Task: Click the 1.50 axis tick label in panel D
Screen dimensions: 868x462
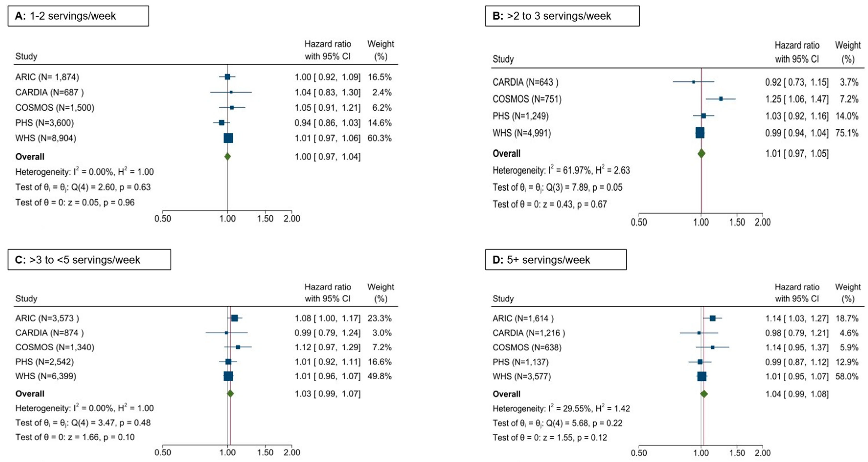Action: (737, 452)
